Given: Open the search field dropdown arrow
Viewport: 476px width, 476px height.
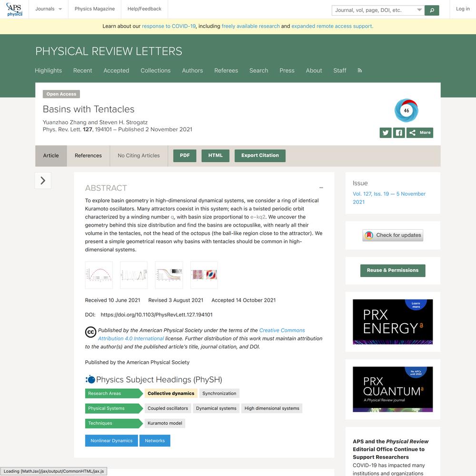Looking at the screenshot, I should [419, 10].
